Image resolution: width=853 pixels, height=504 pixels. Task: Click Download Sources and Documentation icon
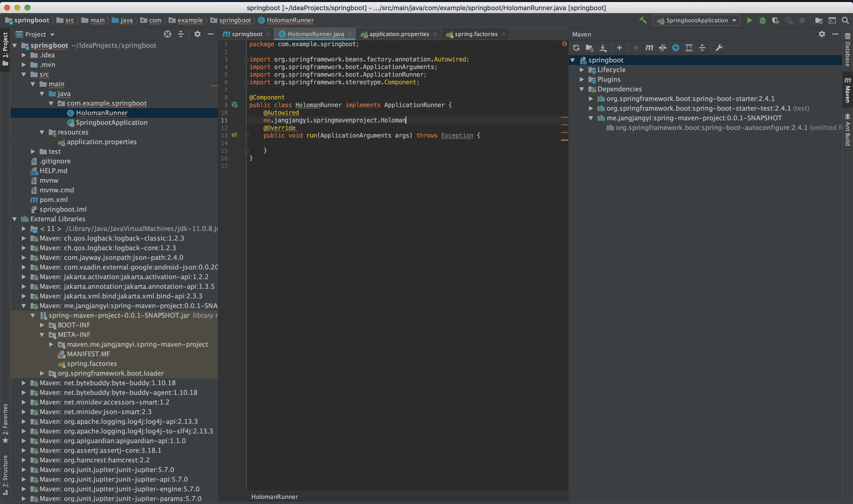603,47
